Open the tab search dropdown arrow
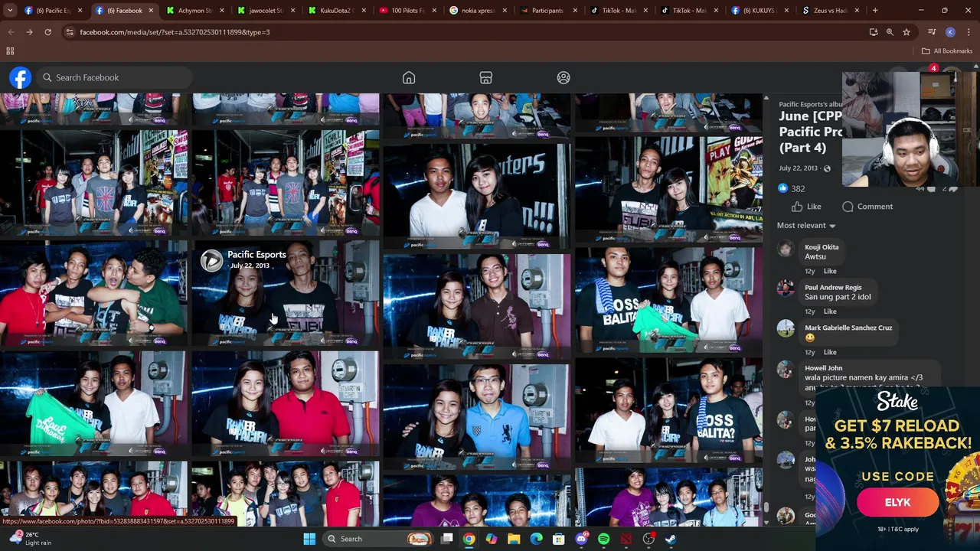This screenshot has height=551, width=980. click(10, 11)
